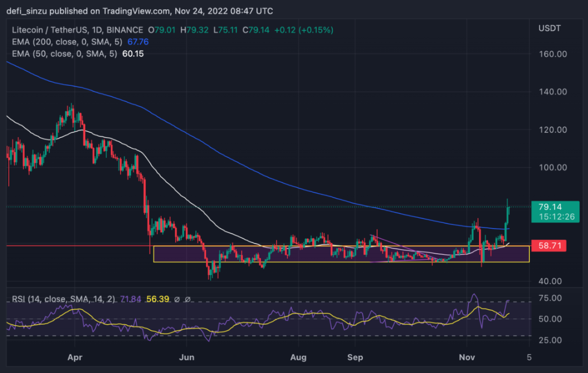Click the USDT currency label on price axis
This screenshot has height=373, width=588.
click(549, 28)
